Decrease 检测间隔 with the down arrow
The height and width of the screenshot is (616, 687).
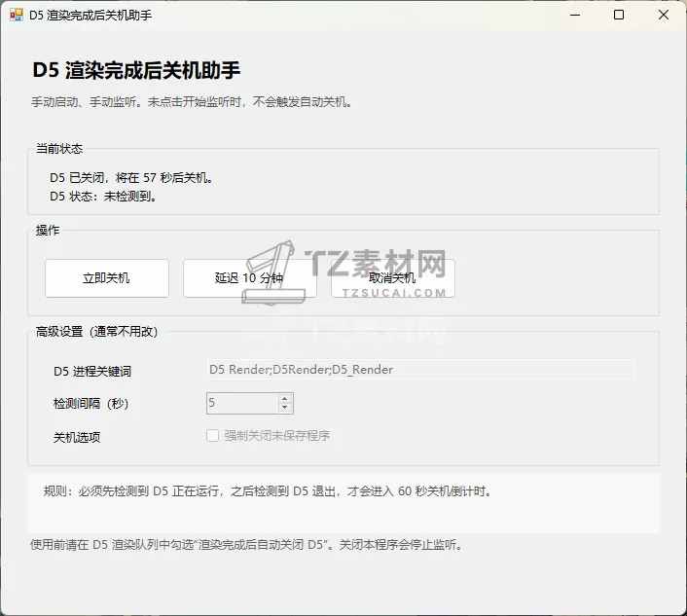click(x=285, y=408)
